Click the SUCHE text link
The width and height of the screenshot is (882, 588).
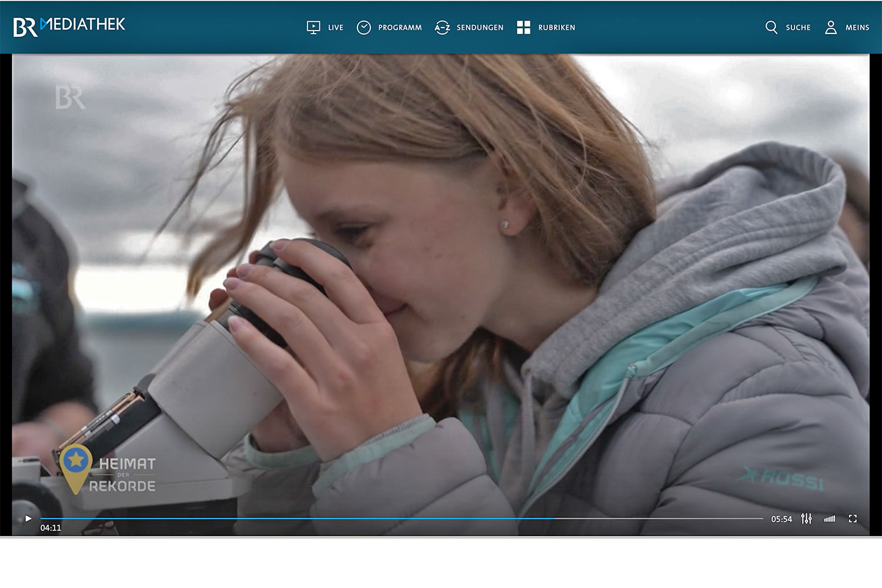[798, 28]
